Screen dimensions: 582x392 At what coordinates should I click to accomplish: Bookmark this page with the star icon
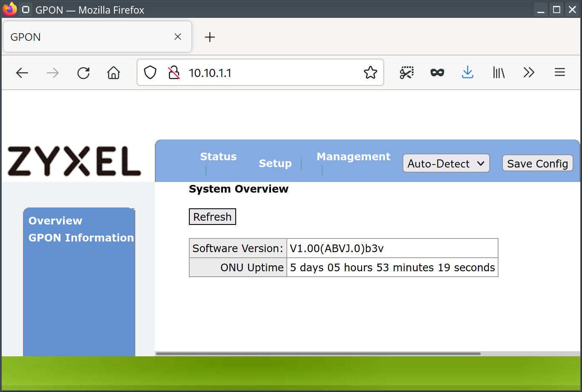point(370,73)
